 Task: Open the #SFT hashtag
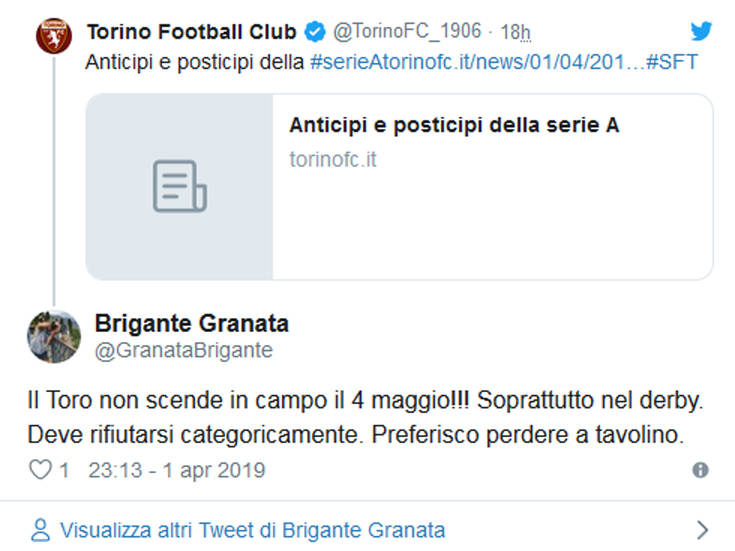[x=671, y=62]
